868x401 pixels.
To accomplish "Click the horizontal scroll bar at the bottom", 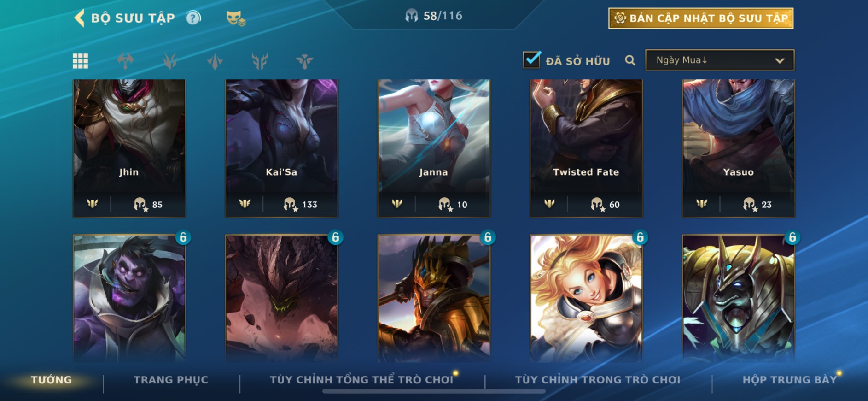I will [434, 391].
